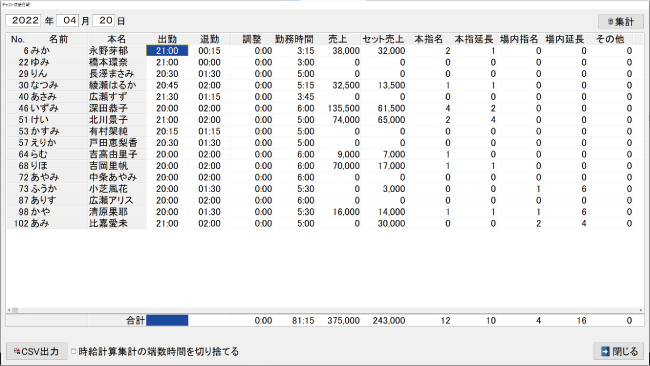
Task: Click the month field showing 04
Action: [x=68, y=20]
